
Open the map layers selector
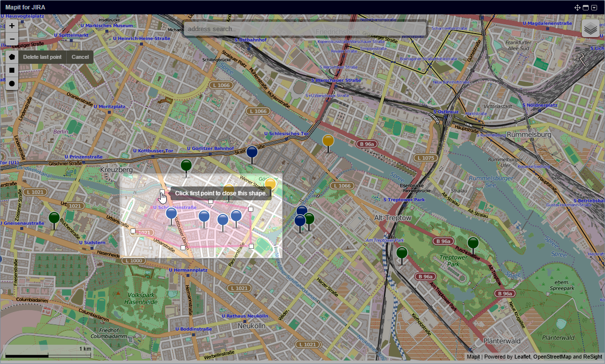(590, 29)
